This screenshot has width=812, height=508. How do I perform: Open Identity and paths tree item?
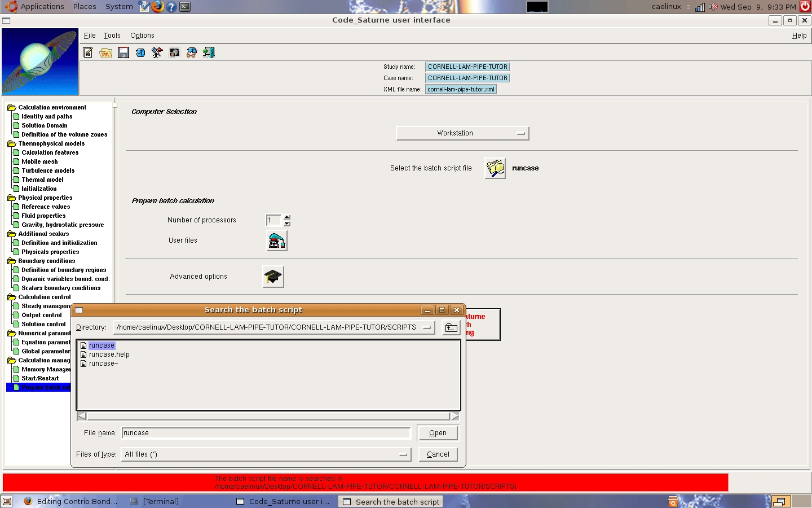(47, 116)
